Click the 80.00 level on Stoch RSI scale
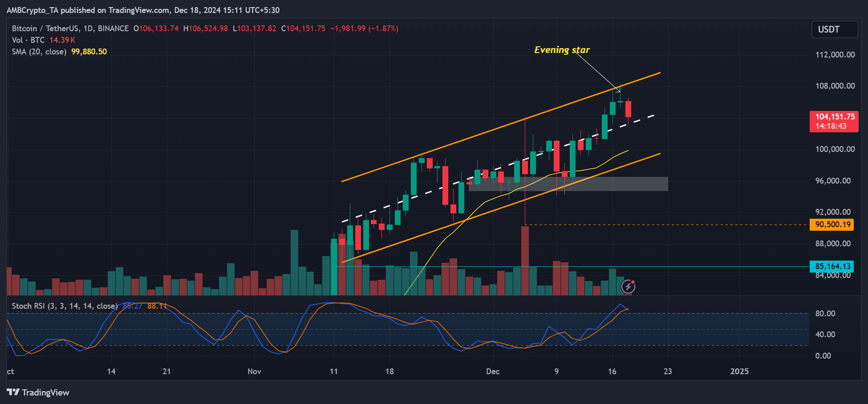868x404 pixels. click(825, 314)
